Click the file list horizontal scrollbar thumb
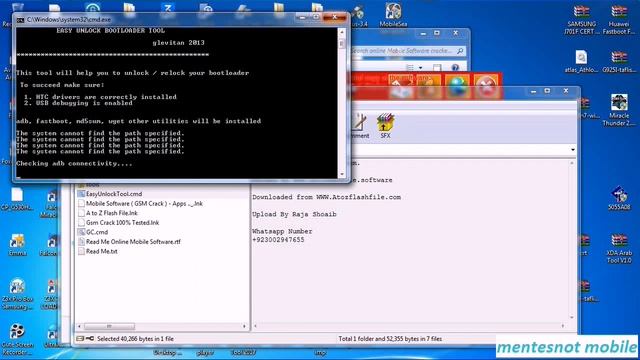The width and height of the screenshot is (640, 360). (x=109, y=326)
